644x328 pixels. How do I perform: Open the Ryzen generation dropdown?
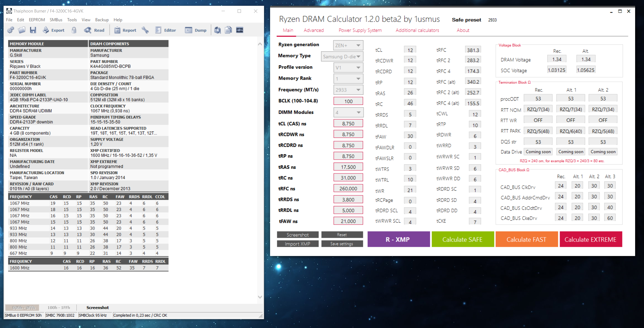[348, 45]
